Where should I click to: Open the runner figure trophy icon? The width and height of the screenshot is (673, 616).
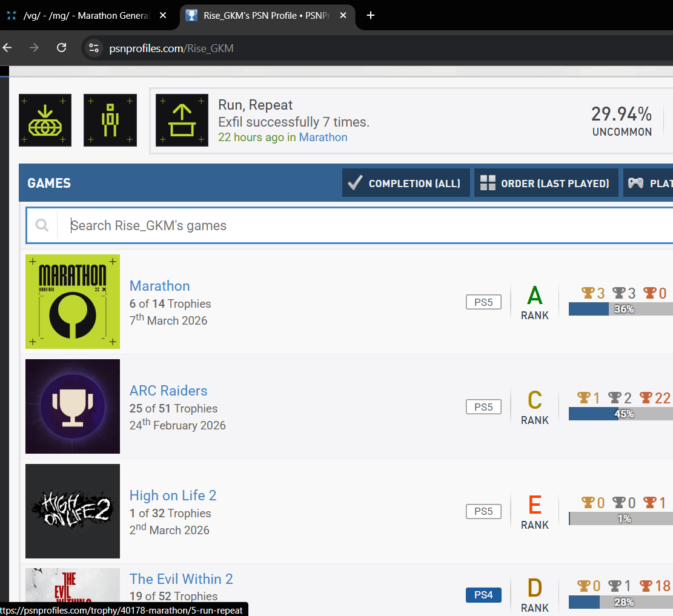click(110, 120)
